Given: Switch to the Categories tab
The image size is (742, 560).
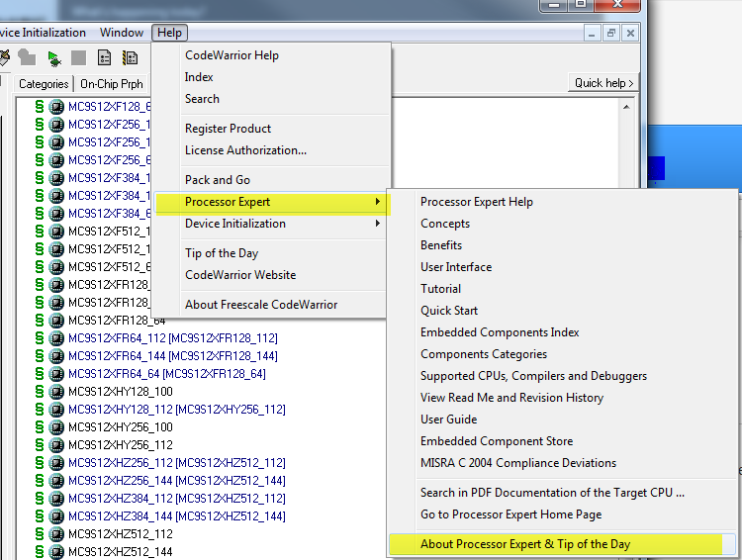Looking at the screenshot, I should tap(44, 84).
